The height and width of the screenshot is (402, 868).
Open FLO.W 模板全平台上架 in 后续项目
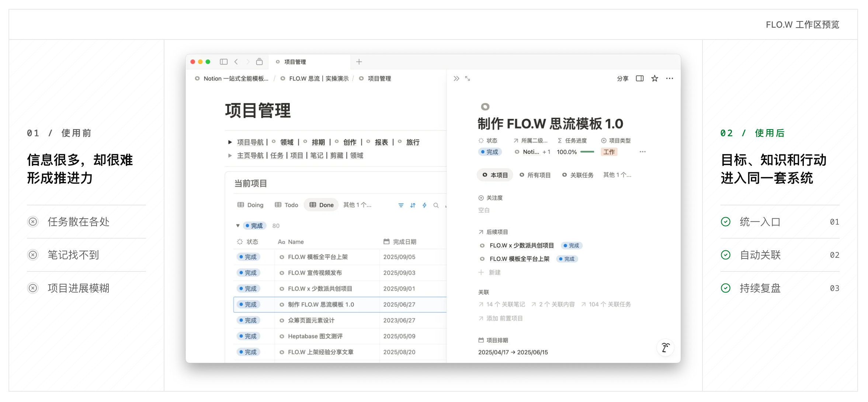pyautogui.click(x=520, y=259)
